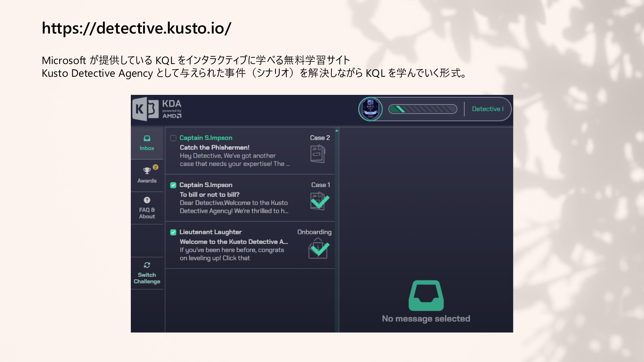The width and height of the screenshot is (644, 362).
Task: Open the Catch the Phishermen! message
Action: pos(250,151)
